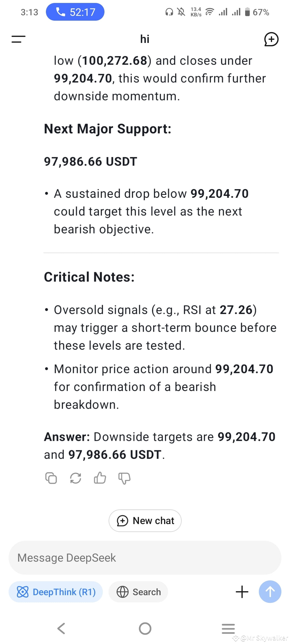The width and height of the screenshot is (290, 644).
Task: Tap the Critical Notes heading
Action: [89, 277]
